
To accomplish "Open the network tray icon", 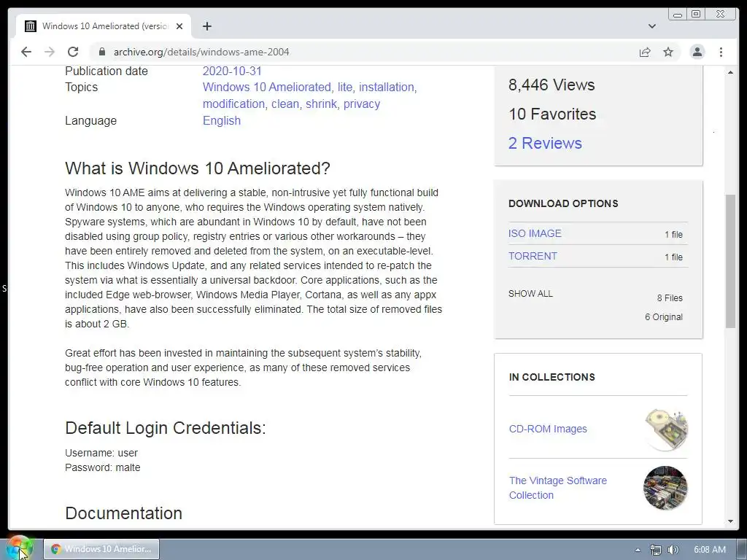I will coord(656,550).
